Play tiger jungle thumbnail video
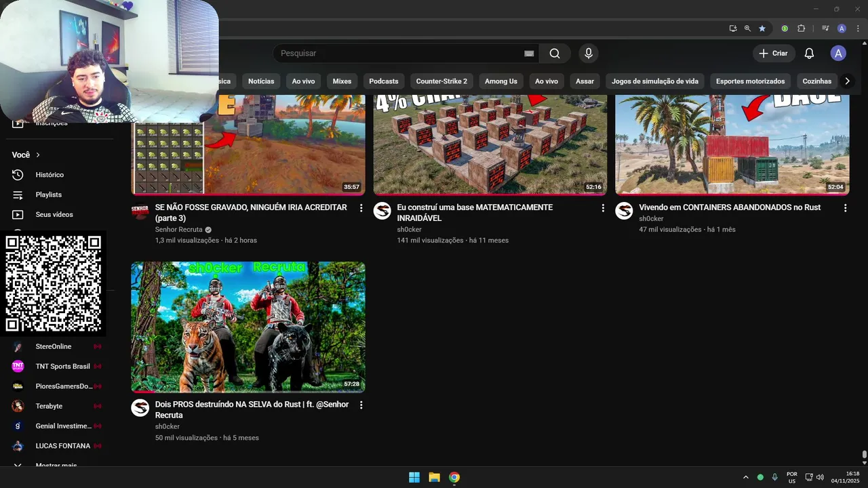Image resolution: width=868 pixels, height=488 pixels. coord(248,327)
